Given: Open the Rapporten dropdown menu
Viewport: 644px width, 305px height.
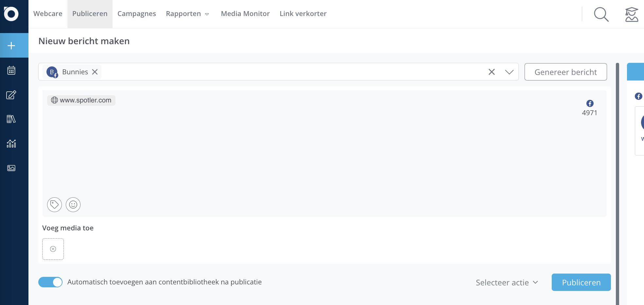Looking at the screenshot, I should click(x=187, y=14).
